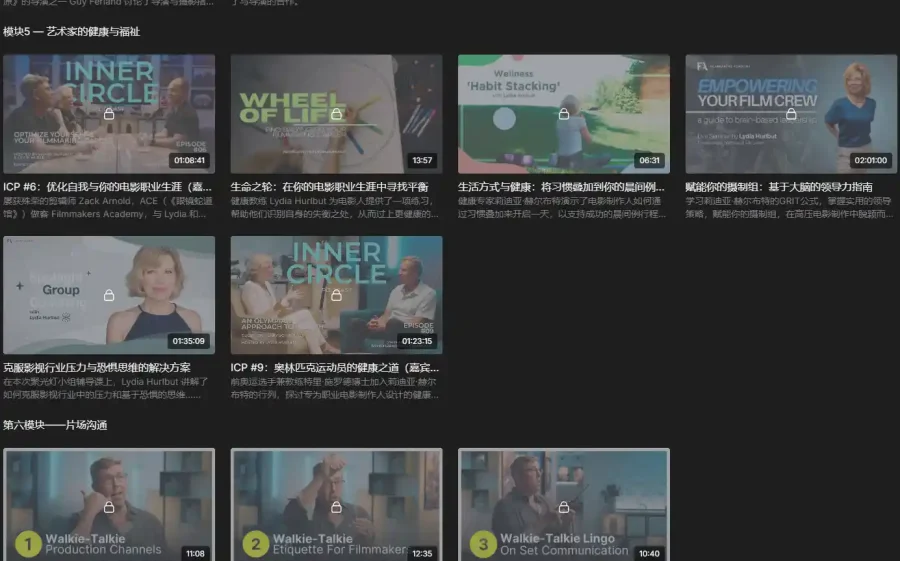Viewport: 900px width, 561px height.
Task: Click lock icon on Habit Stacking thumbnail
Action: [564, 114]
